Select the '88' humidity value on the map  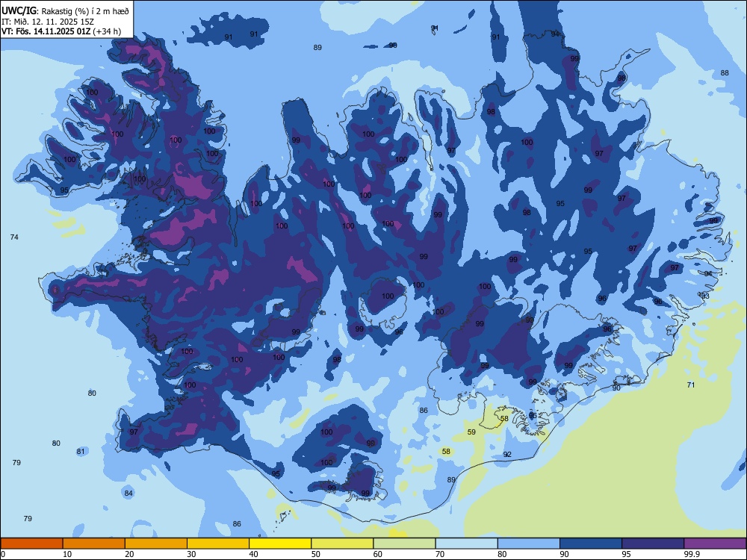725,73
